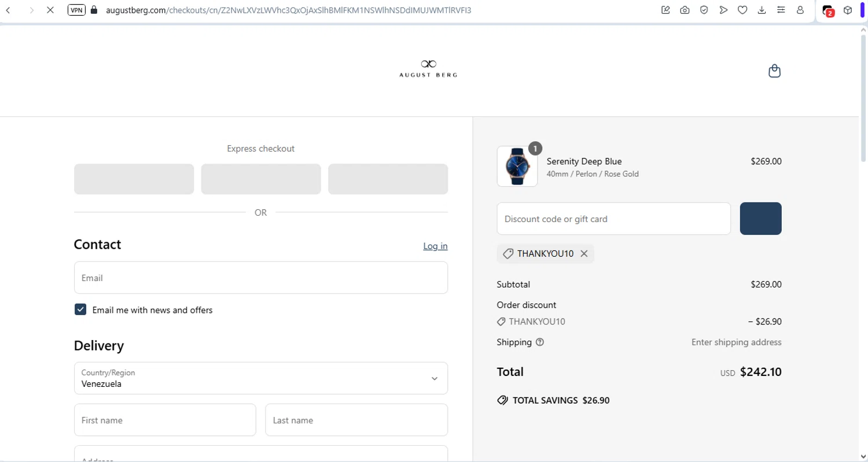Click discount amount '− $26.90'

coord(764,321)
